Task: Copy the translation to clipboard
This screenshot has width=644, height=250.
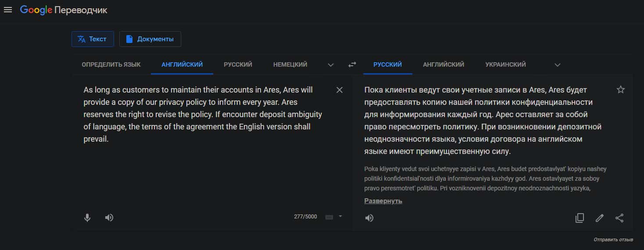Action: coord(580,218)
